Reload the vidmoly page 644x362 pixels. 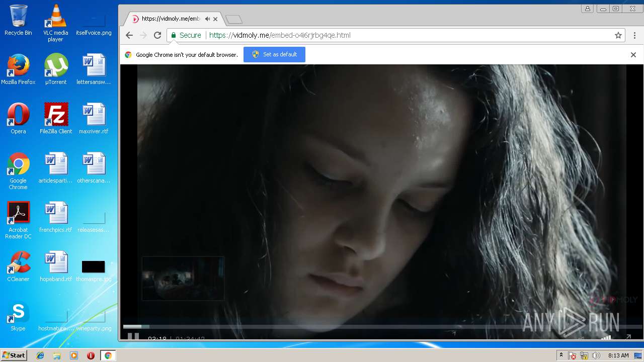(x=157, y=35)
